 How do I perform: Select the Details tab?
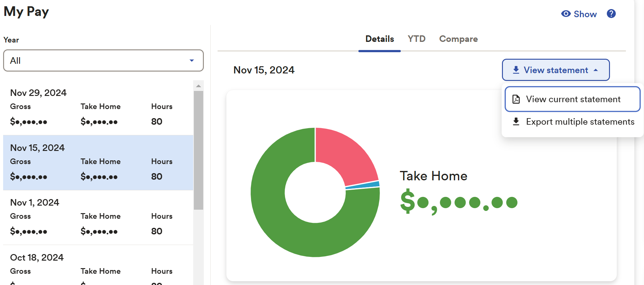point(379,39)
